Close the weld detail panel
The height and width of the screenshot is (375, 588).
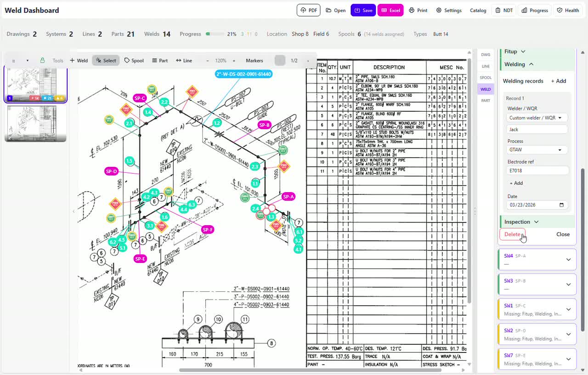click(x=563, y=234)
